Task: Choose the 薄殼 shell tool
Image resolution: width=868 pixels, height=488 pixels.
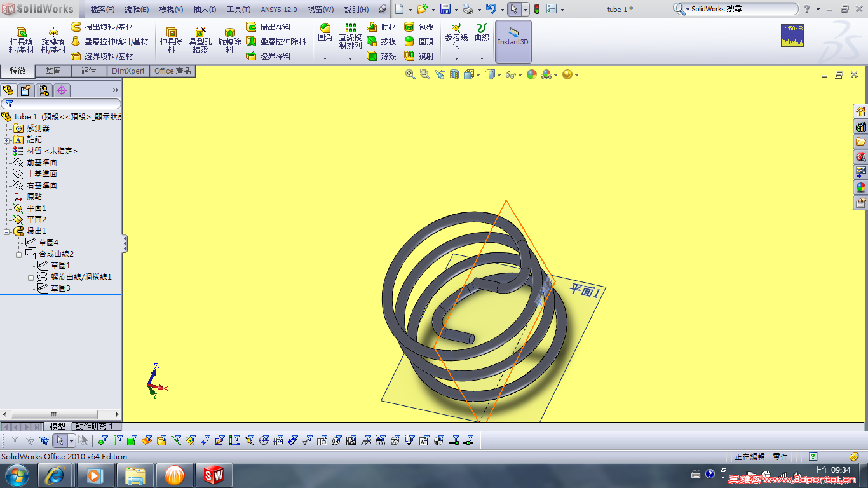Action: click(x=381, y=57)
